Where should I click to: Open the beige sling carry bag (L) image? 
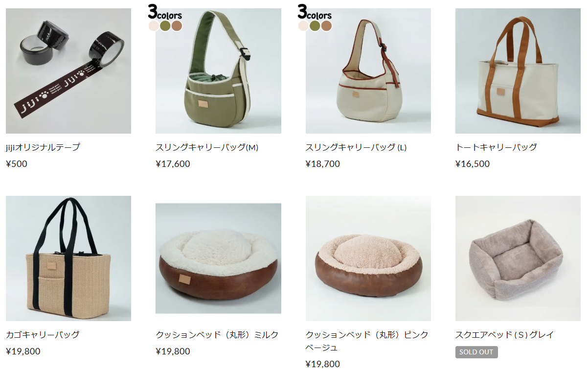368,71
